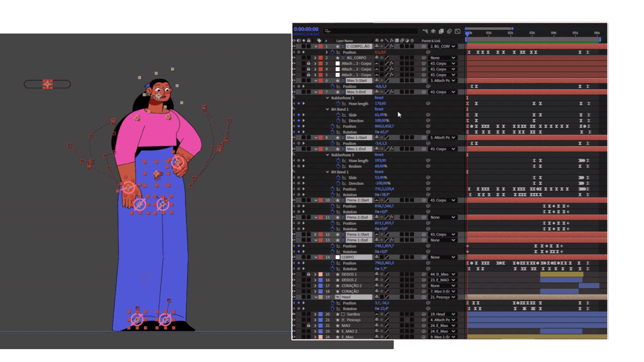The image size is (644, 362).
Task: Go to previous keyframe for Rotation 0x-22,4°
Action: tap(294, 309)
